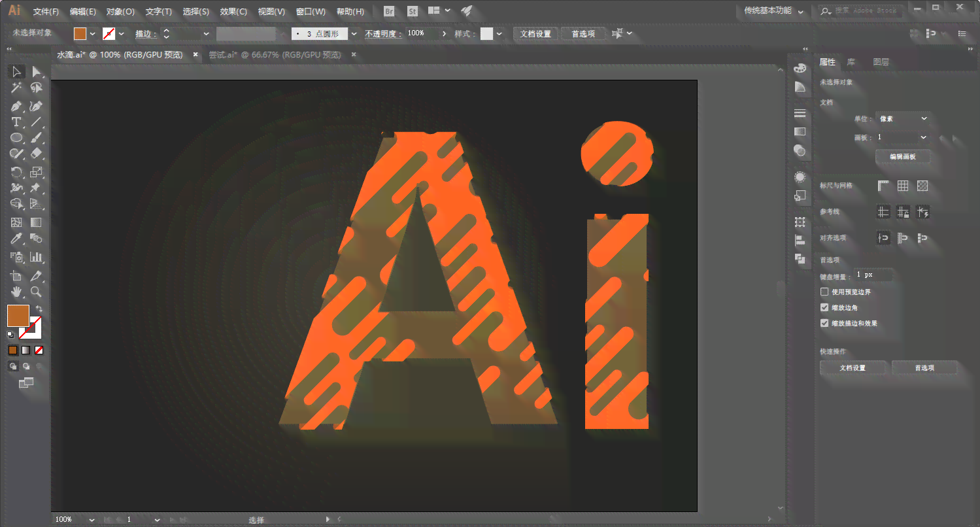
Task: Select the Type tool
Action: (17, 122)
